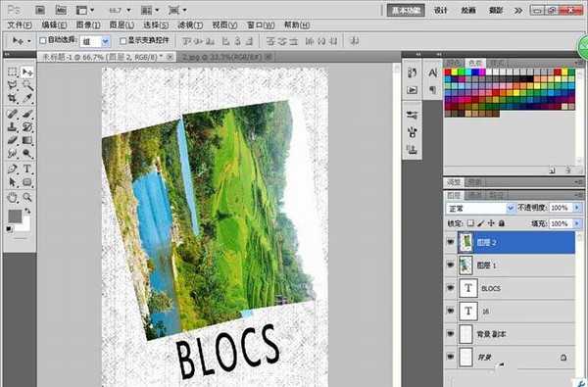588x387 pixels.
Task: Select the Dodge tool
Action: coord(27,154)
